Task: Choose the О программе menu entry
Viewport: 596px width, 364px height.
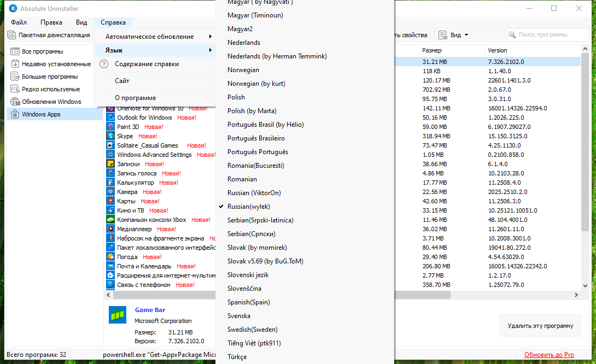Action: tap(135, 98)
